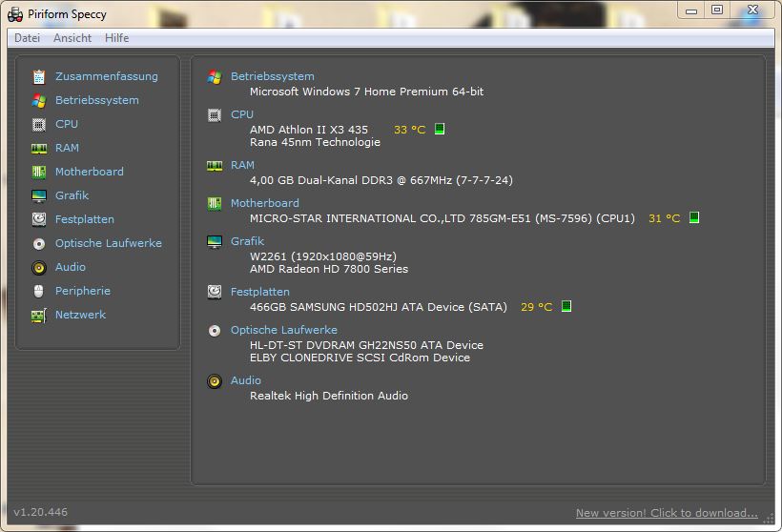Click the CPU heading in summary panel
782x532 pixels.
[242, 114]
